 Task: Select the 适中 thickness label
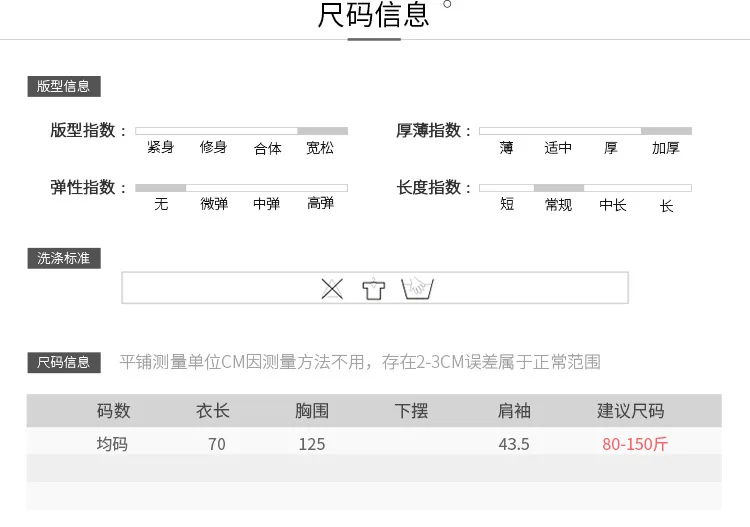point(558,148)
